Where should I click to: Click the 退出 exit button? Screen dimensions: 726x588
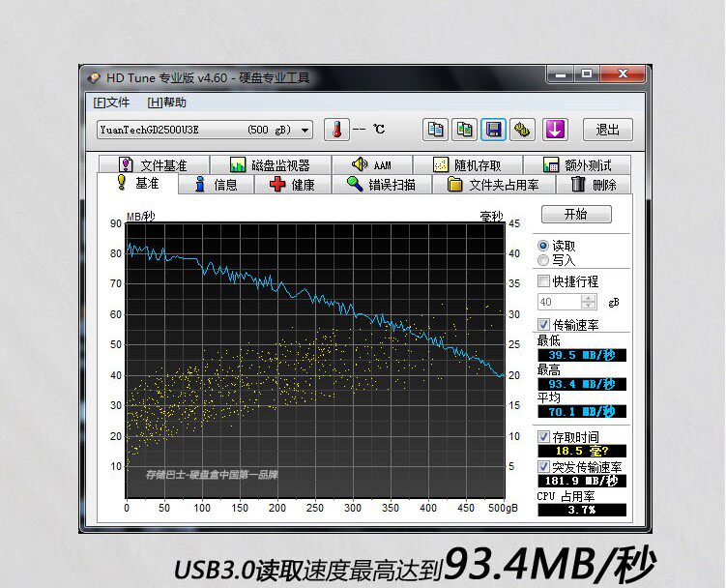coord(607,130)
